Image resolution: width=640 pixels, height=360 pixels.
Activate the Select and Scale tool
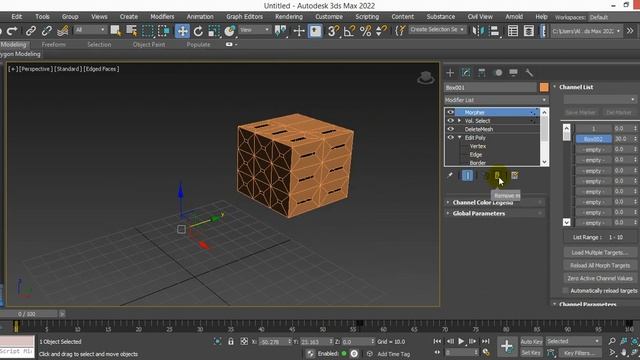214,31
